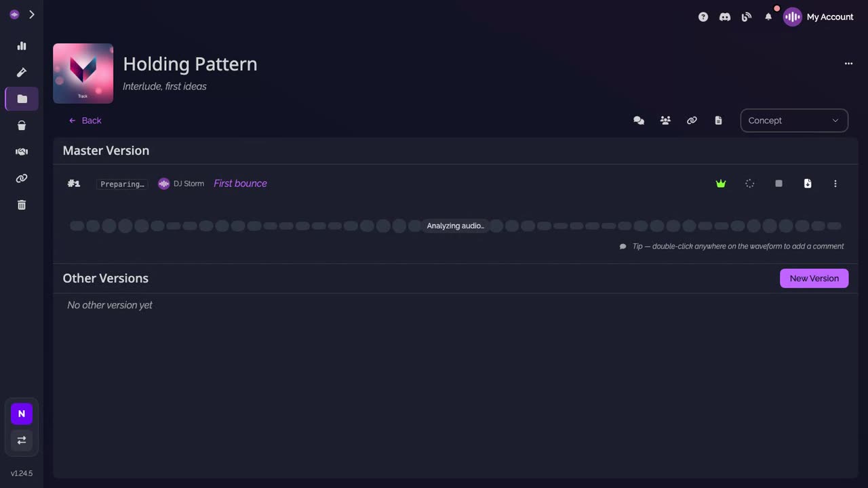868x488 pixels.
Task: Click the v1.24.5 version label
Action: pos(22,473)
